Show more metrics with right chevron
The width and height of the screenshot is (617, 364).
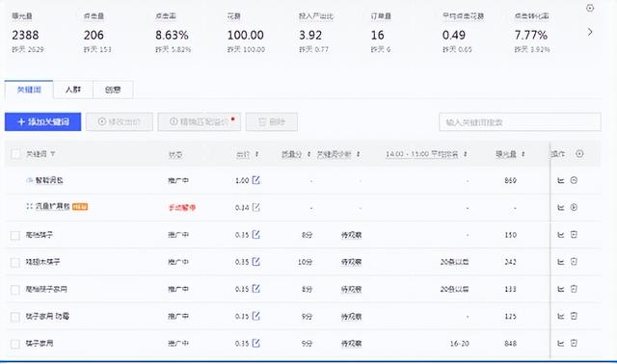click(x=590, y=32)
